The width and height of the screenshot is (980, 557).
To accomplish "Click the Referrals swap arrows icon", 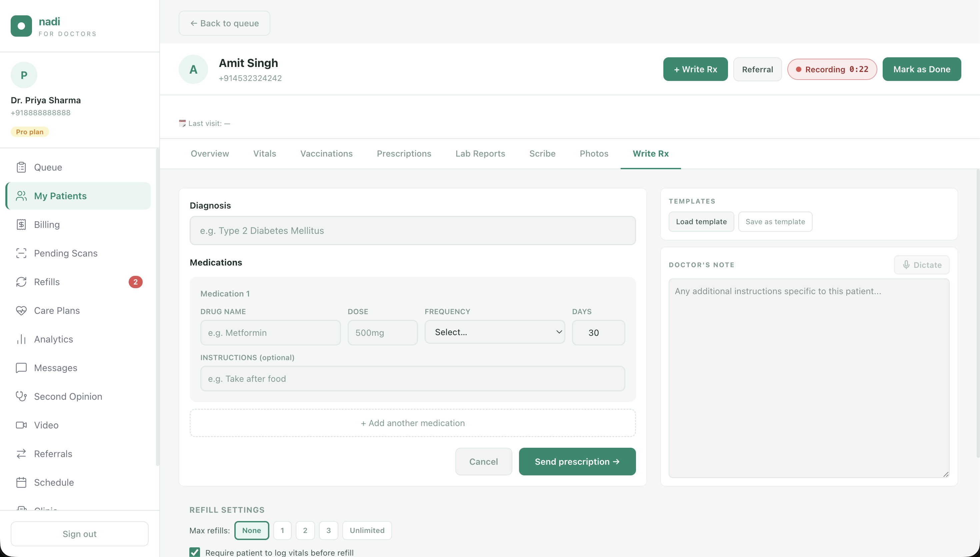I will point(21,454).
